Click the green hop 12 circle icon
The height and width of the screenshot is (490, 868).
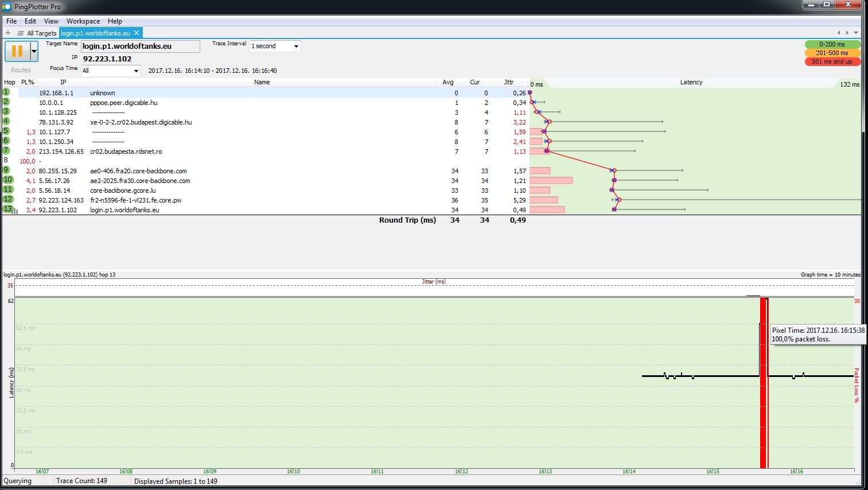(7, 199)
